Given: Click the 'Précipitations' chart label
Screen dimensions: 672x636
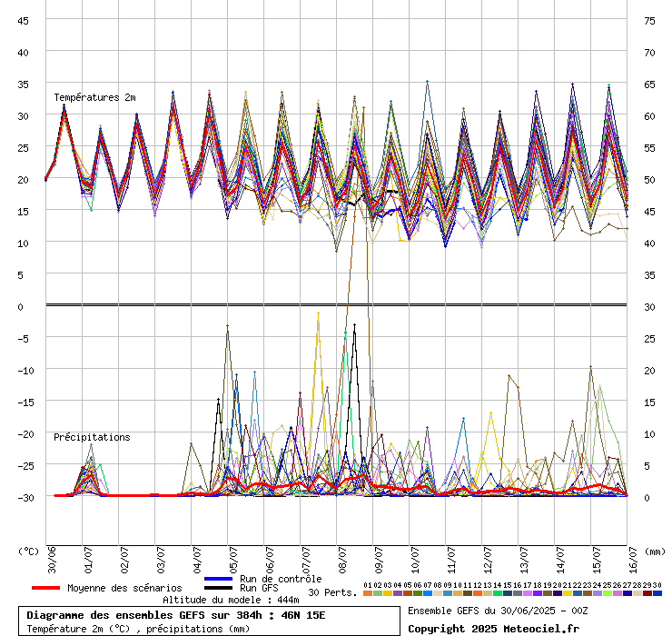Looking at the screenshot, I should point(92,437).
